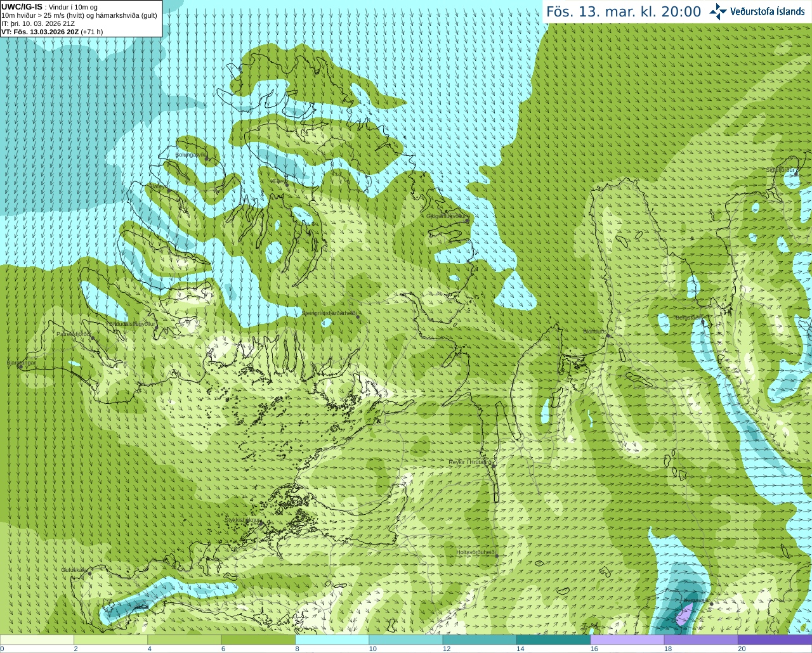
Task: Click the scale value 8
Action: pos(297,649)
